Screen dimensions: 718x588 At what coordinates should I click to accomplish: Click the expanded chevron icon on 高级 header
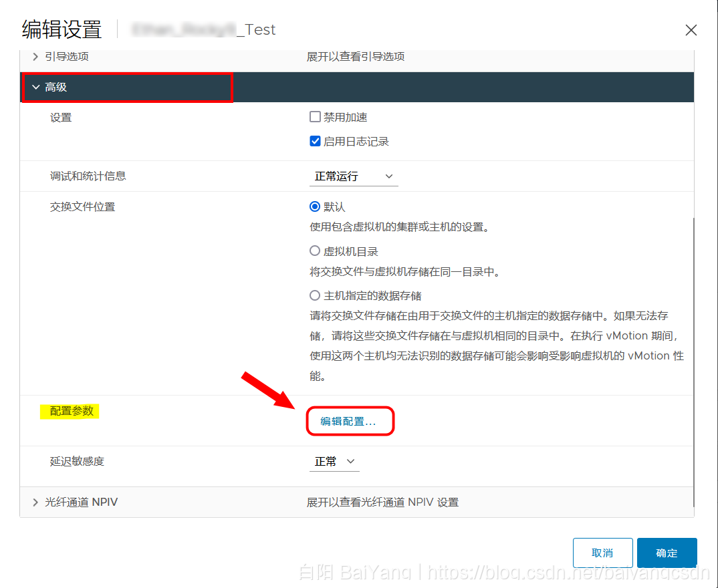tap(36, 87)
